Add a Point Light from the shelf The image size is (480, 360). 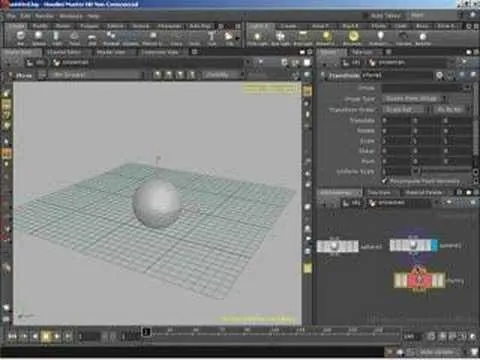[257, 38]
